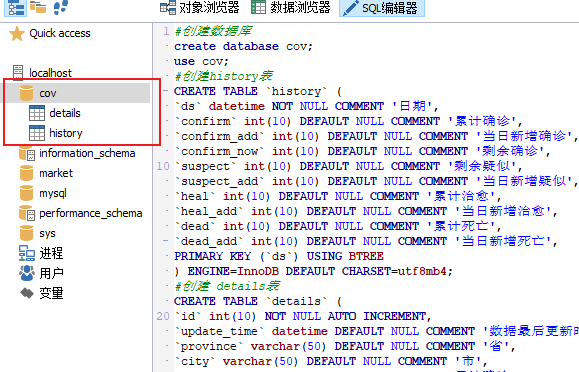The image size is (579, 372).
Task: Click the comment #创建history表
Action: (x=224, y=76)
